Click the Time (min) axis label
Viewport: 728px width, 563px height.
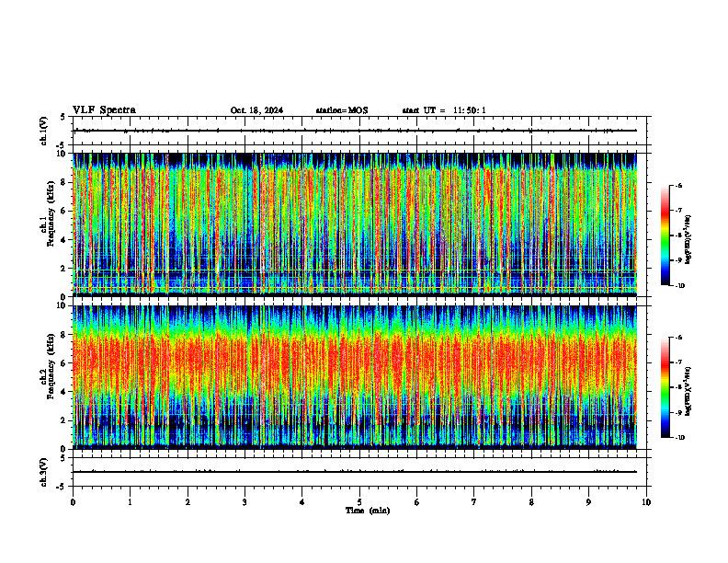coord(368,511)
